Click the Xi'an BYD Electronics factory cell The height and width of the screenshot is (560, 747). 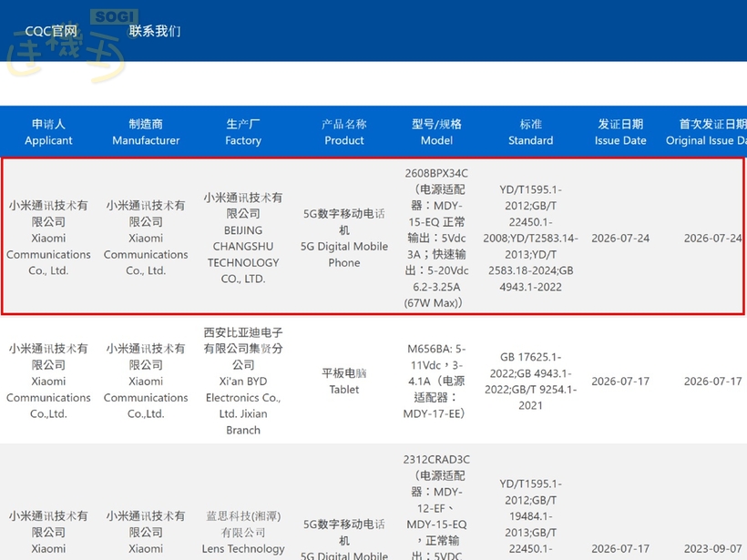pos(243,381)
